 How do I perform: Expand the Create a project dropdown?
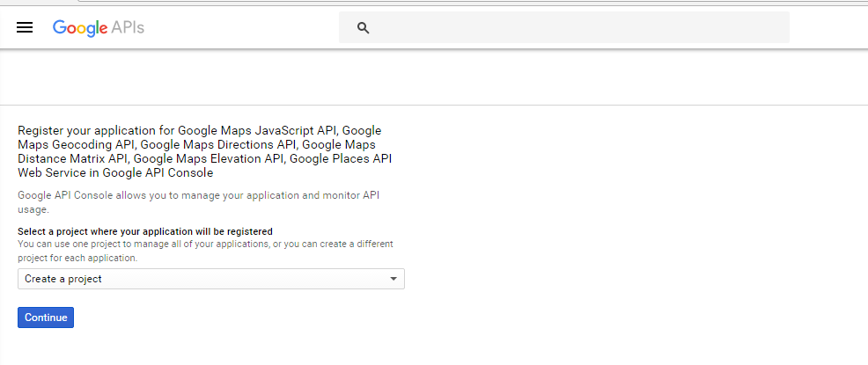pyautogui.click(x=211, y=279)
